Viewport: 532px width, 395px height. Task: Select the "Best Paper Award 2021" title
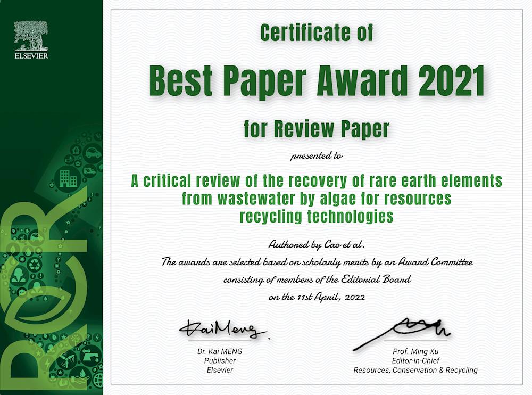pyautogui.click(x=317, y=81)
